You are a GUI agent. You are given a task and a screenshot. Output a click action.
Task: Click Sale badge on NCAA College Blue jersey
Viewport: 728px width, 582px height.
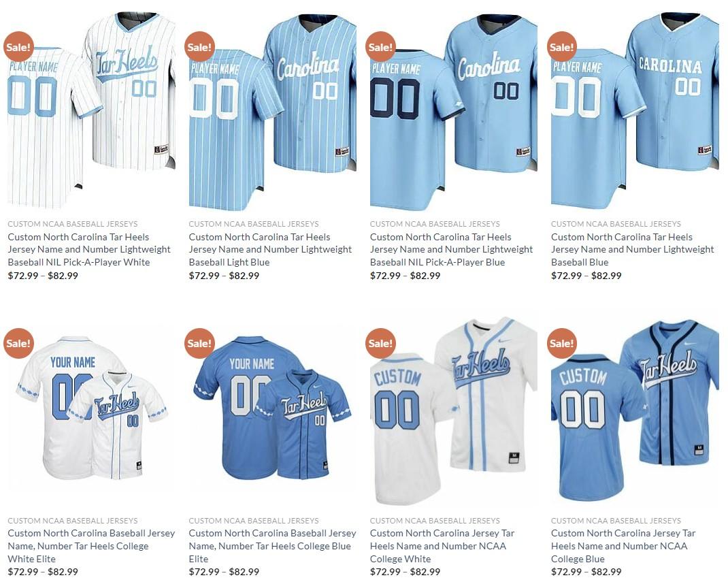point(562,343)
